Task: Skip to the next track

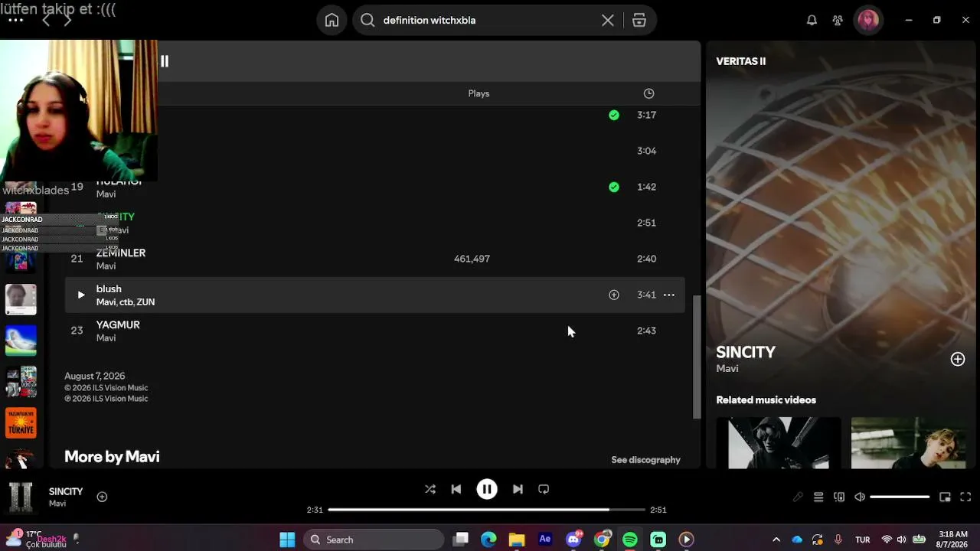Action: click(x=518, y=489)
